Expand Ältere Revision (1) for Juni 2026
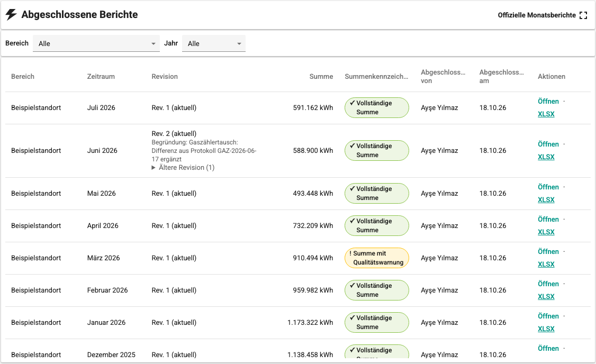Image resolution: width=596 pixels, height=364 pixels. pos(183,168)
